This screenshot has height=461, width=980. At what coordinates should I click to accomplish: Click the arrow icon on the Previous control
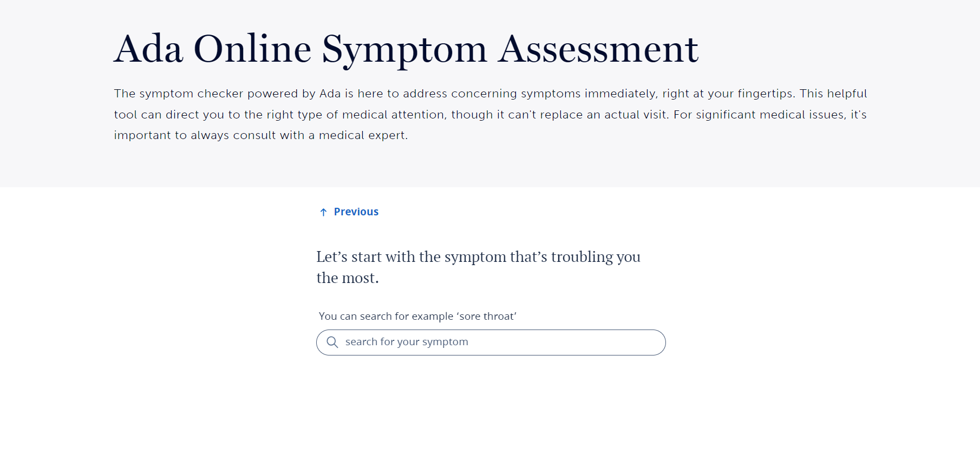pyautogui.click(x=323, y=212)
